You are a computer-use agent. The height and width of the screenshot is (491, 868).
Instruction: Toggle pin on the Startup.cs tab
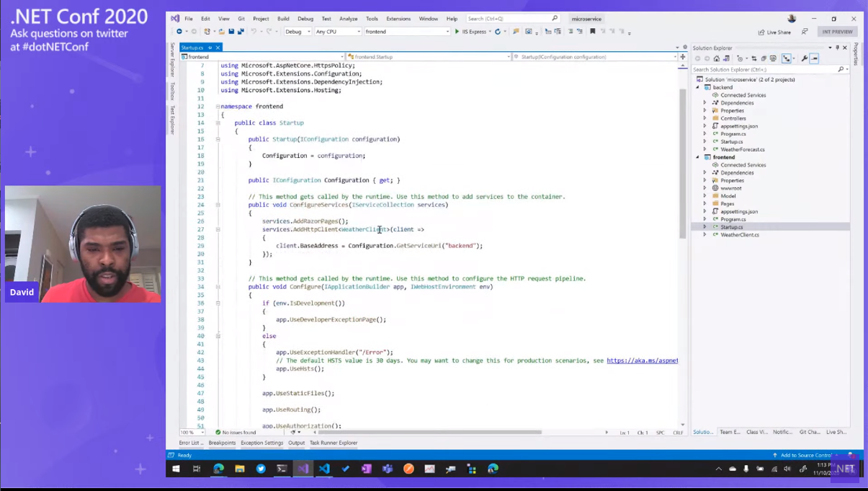point(210,48)
